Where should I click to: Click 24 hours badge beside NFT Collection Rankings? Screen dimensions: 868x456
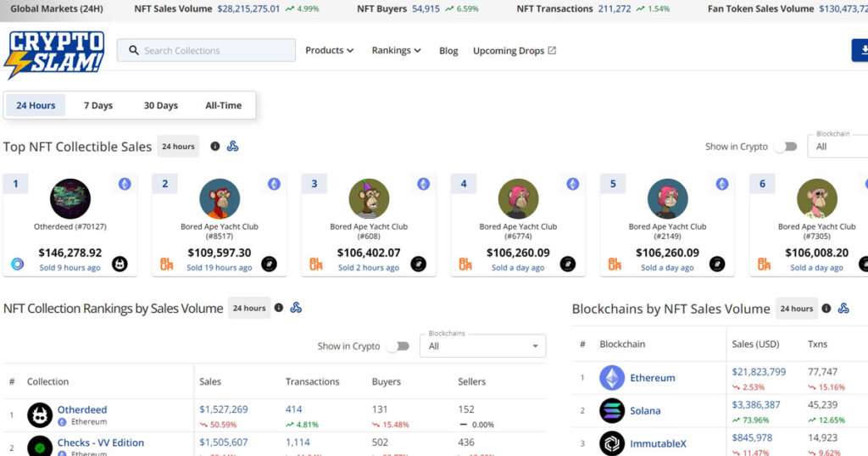click(x=249, y=309)
